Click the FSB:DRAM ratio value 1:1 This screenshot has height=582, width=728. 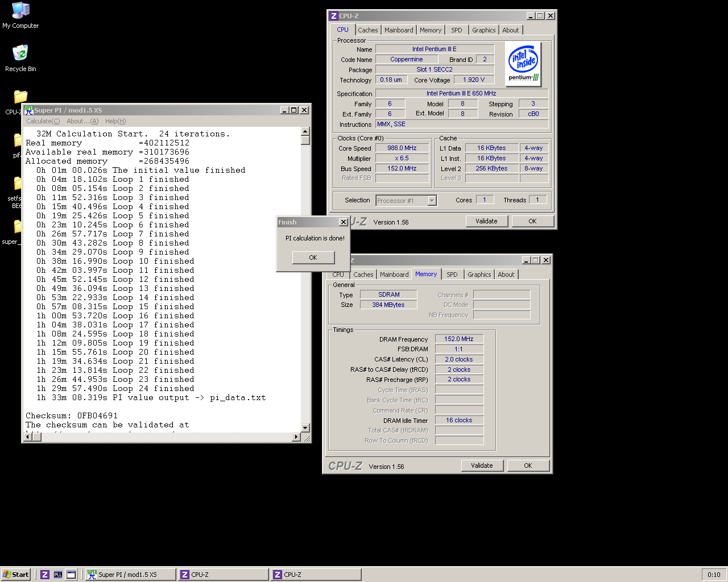pos(459,349)
